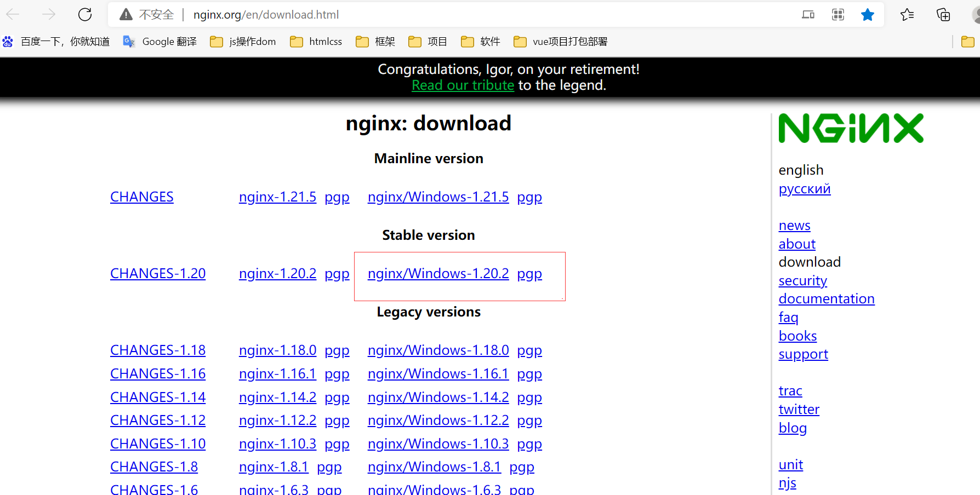Download nginx/Windows-1.12.2
This screenshot has height=495, width=980.
438,421
